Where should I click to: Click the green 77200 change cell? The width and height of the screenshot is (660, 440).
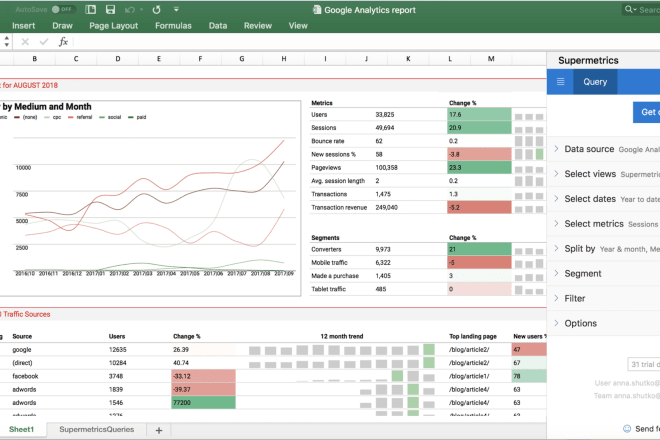pyautogui.click(x=203, y=403)
